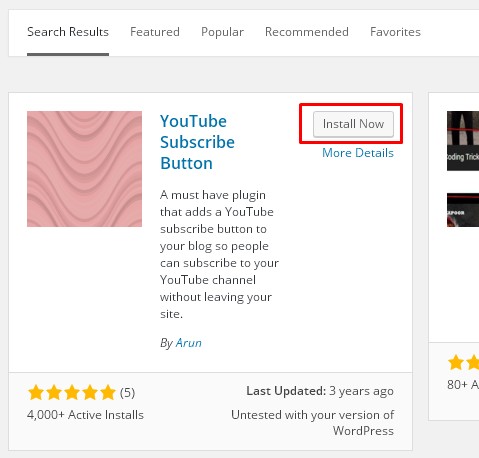Open the Popular plugins tab
This screenshot has width=479, height=458.
[x=222, y=32]
